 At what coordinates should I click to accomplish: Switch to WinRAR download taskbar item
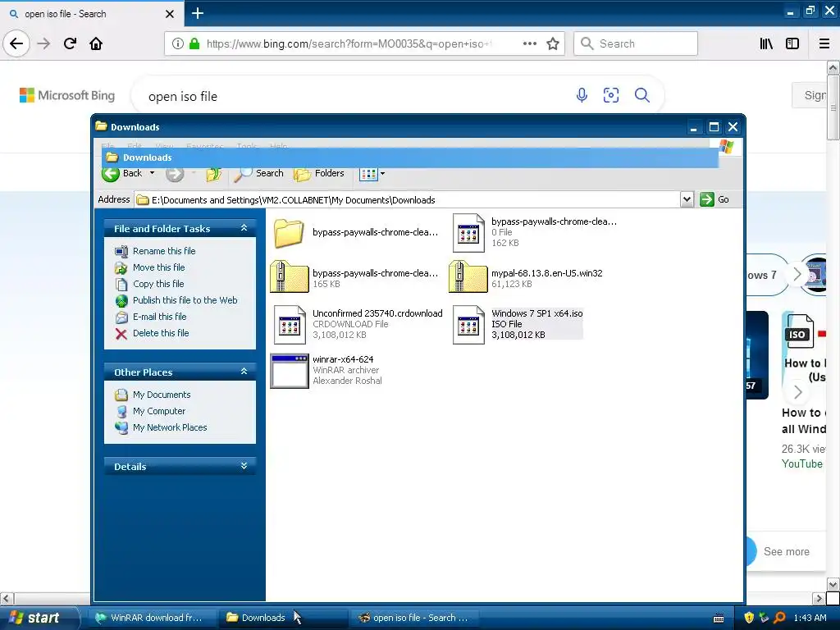[x=152, y=618]
